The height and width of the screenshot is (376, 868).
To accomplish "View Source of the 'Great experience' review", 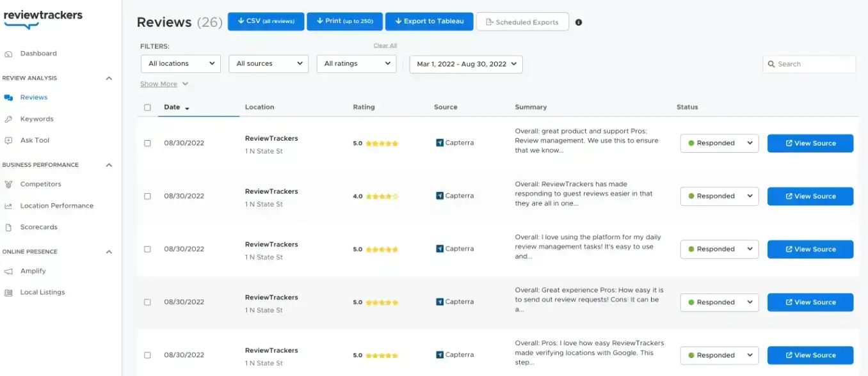I will point(810,302).
